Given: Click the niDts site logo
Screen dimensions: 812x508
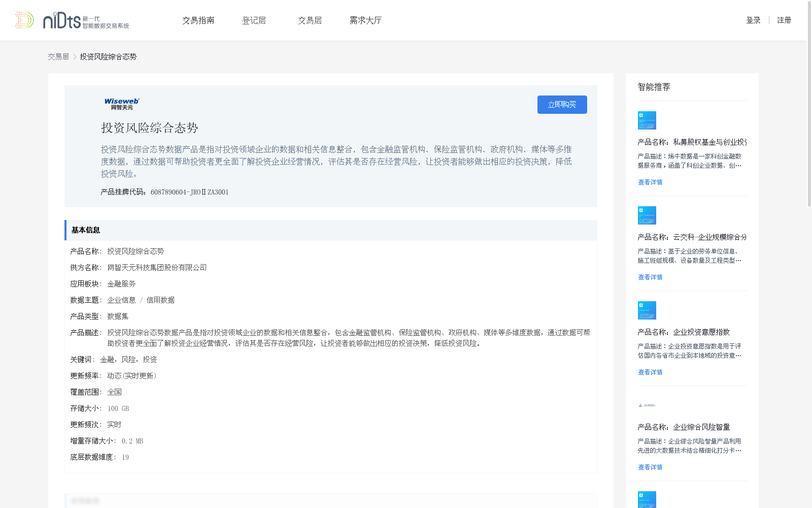Looking at the screenshot, I should [72, 20].
